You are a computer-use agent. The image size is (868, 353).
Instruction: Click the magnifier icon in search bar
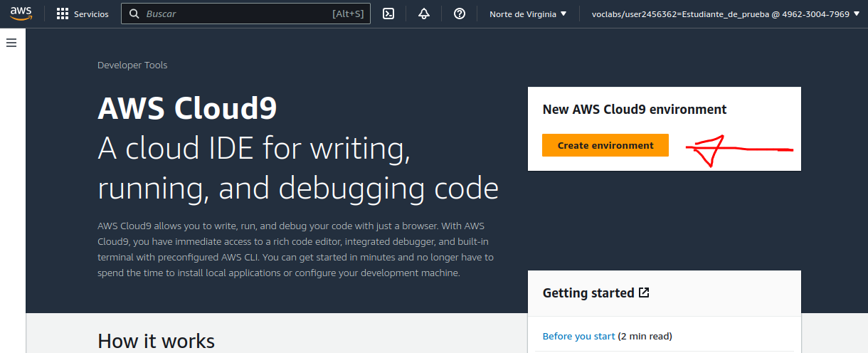point(134,14)
